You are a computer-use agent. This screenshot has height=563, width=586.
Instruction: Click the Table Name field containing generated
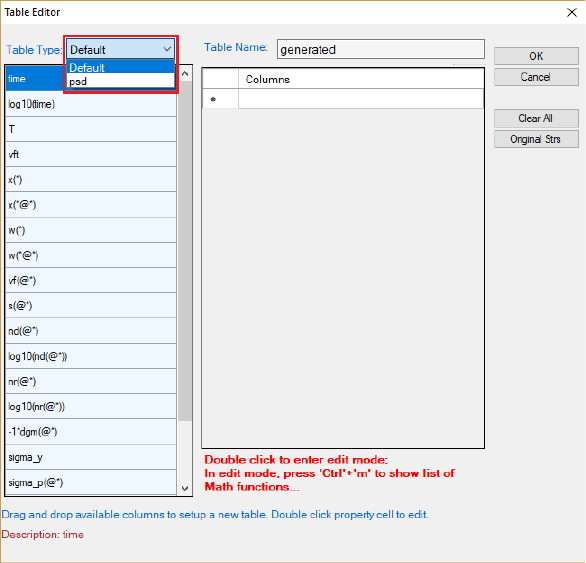click(x=381, y=49)
